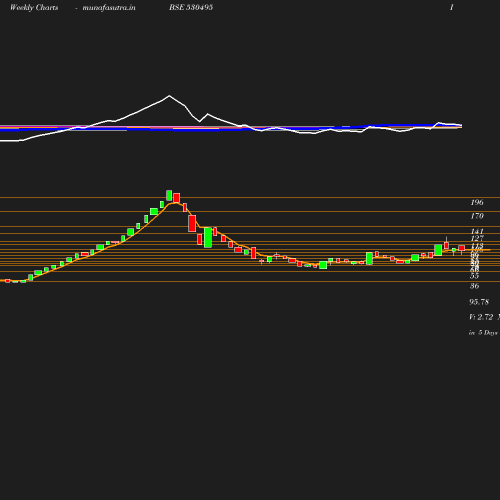The height and width of the screenshot is (500, 500).
Task: Click the 55 price level label
Action: click(x=475, y=276)
